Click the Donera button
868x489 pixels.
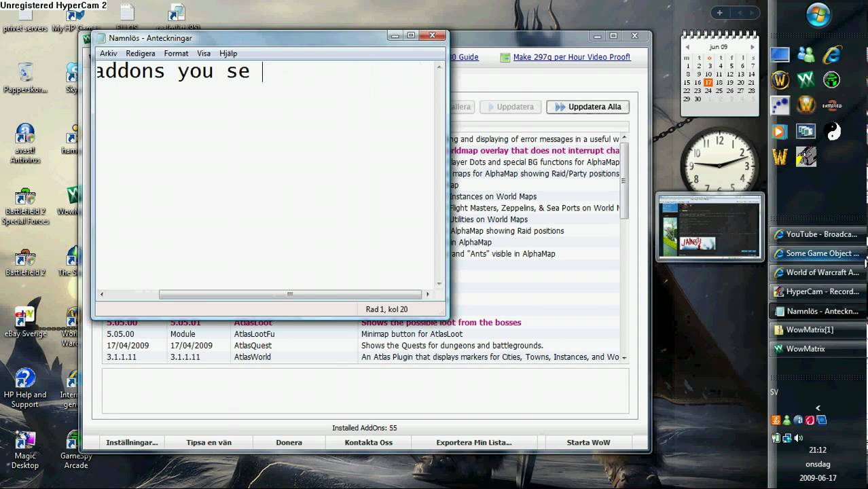click(289, 442)
